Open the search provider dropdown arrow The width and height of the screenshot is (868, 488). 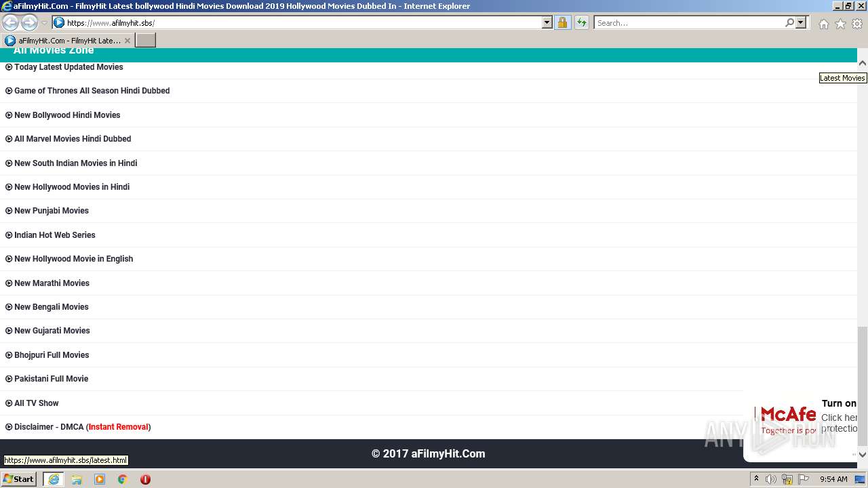[801, 23]
